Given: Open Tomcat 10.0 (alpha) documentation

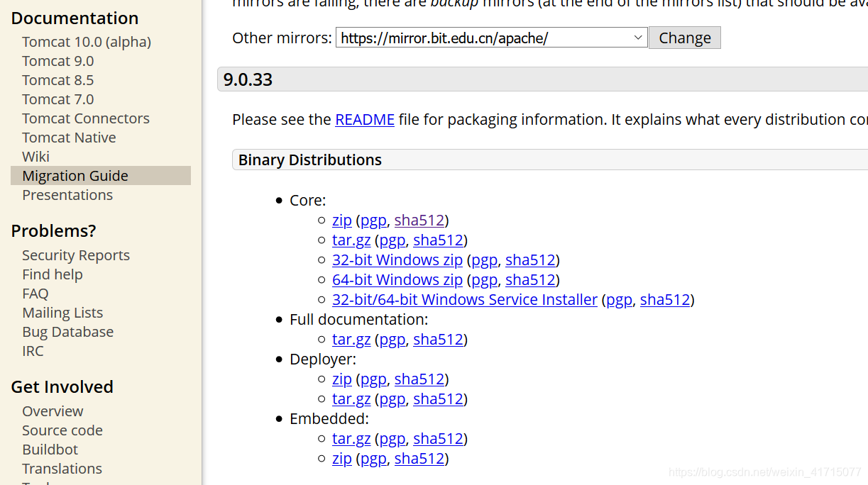Looking at the screenshot, I should 87,42.
